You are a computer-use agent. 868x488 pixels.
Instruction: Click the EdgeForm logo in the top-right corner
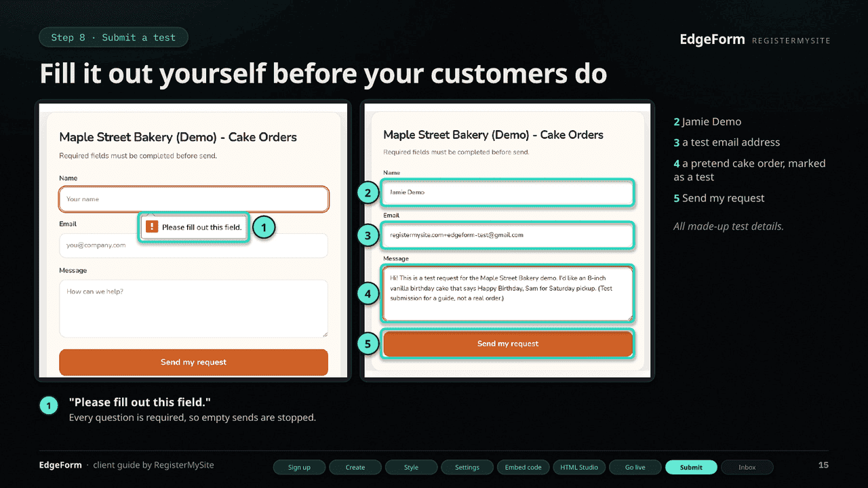(x=712, y=39)
